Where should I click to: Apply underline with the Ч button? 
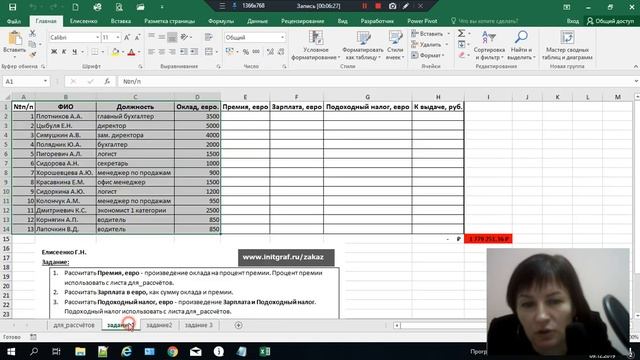click(x=74, y=52)
